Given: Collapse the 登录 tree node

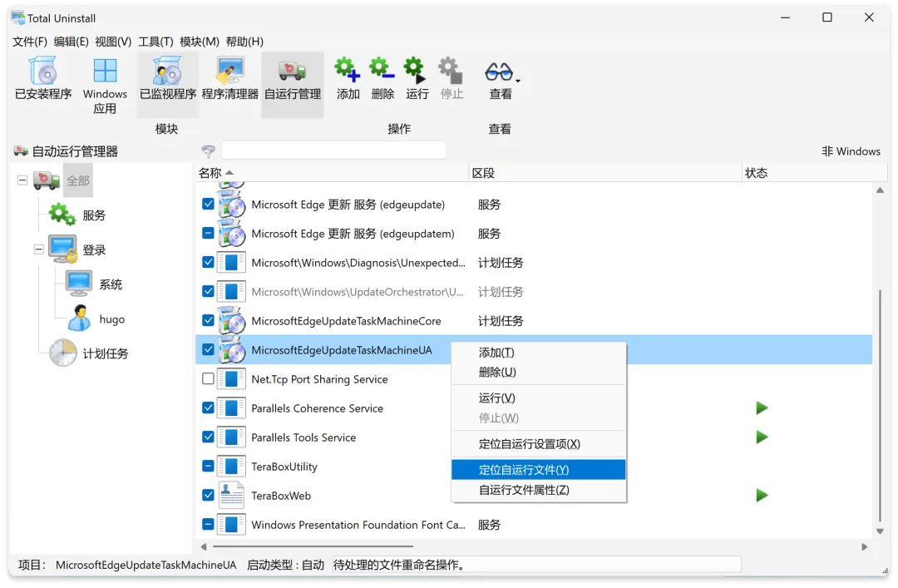Looking at the screenshot, I should click(x=39, y=250).
